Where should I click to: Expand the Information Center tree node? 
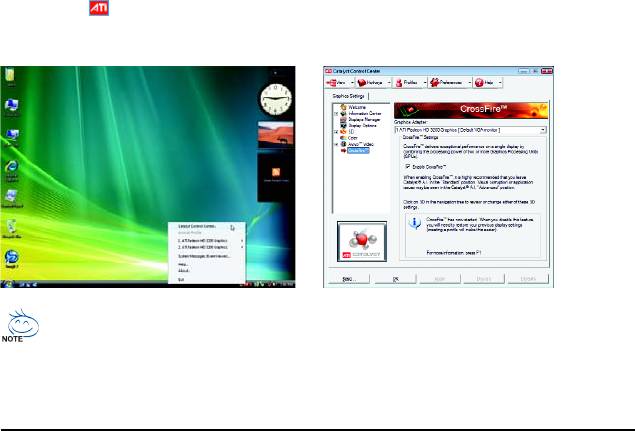coord(337,114)
